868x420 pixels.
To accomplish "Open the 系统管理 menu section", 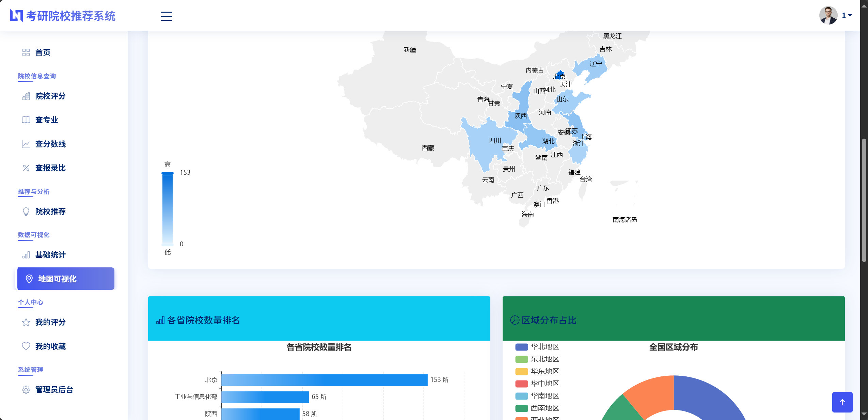I will pos(30,370).
